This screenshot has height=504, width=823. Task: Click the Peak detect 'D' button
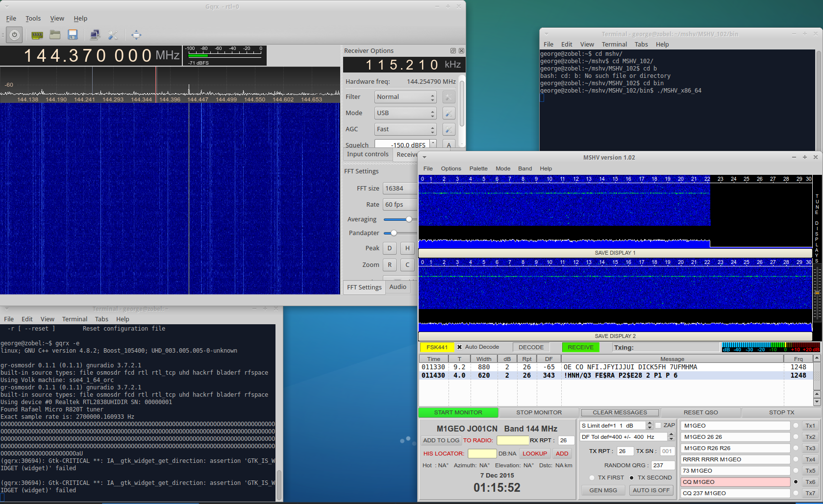tap(390, 248)
